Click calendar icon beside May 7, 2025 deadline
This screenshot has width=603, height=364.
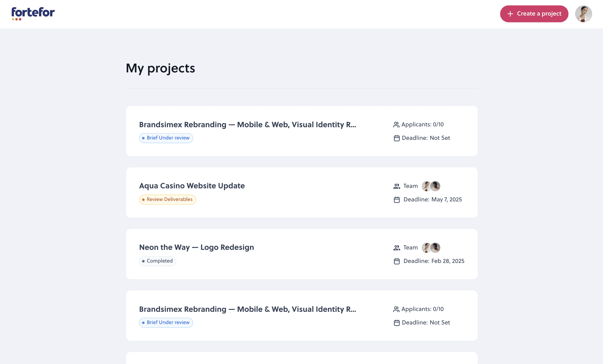pos(397,200)
